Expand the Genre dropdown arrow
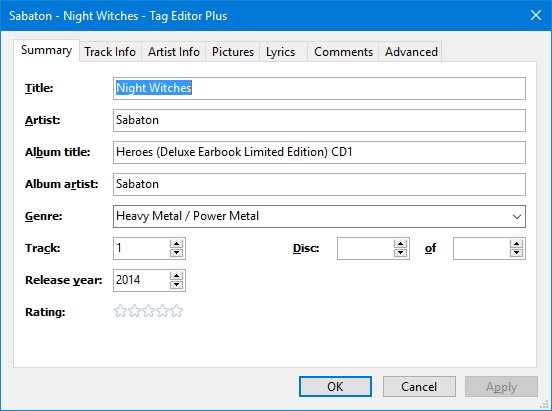 (516, 217)
